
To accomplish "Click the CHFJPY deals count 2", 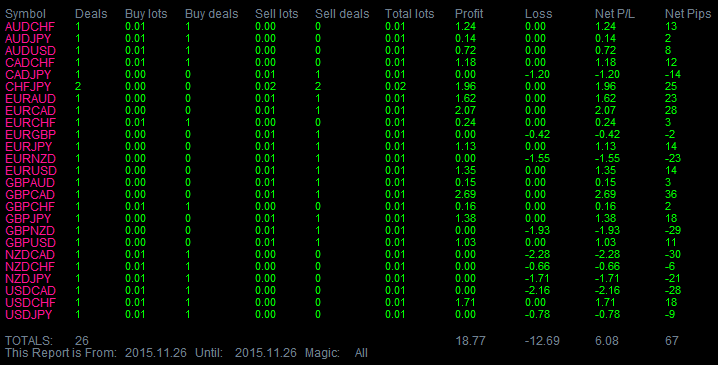I will pos(78,87).
